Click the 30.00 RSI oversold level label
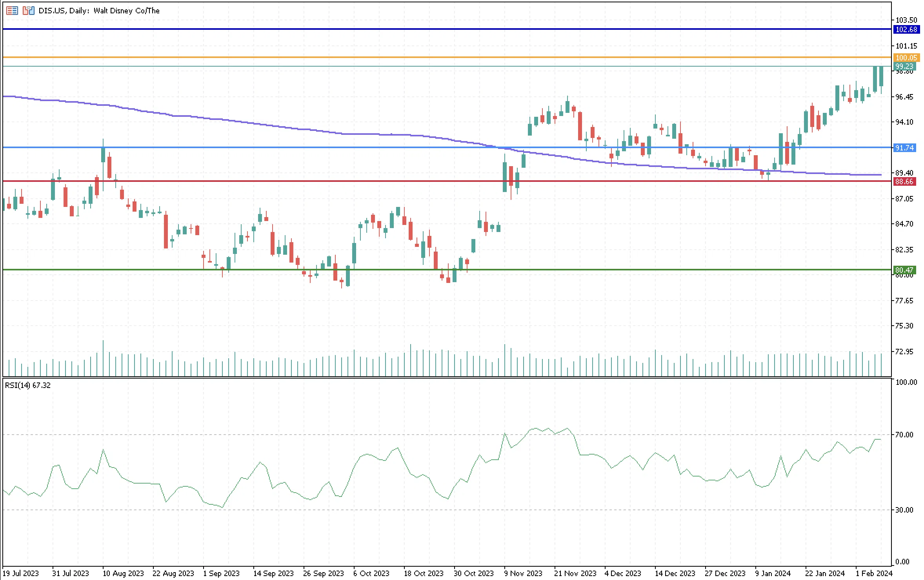 (904, 510)
